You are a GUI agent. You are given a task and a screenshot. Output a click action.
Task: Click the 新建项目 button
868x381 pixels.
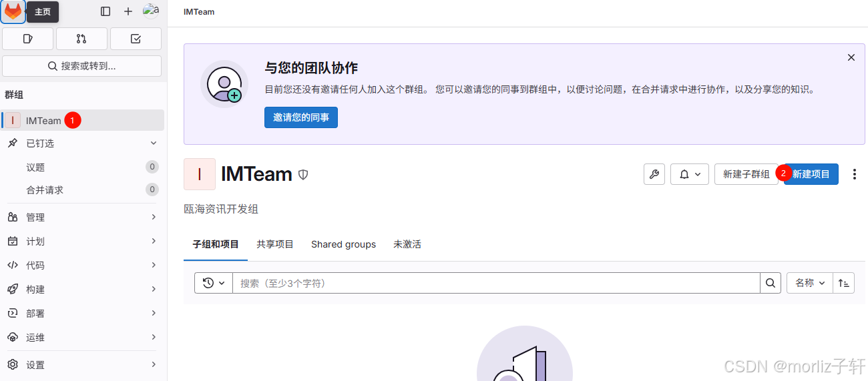[x=811, y=174]
